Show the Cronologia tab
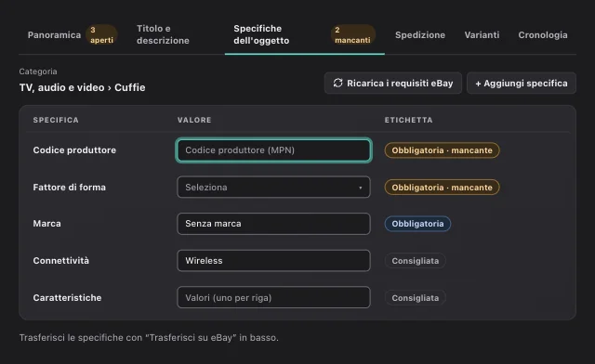This screenshot has height=364, width=595. pyautogui.click(x=543, y=35)
